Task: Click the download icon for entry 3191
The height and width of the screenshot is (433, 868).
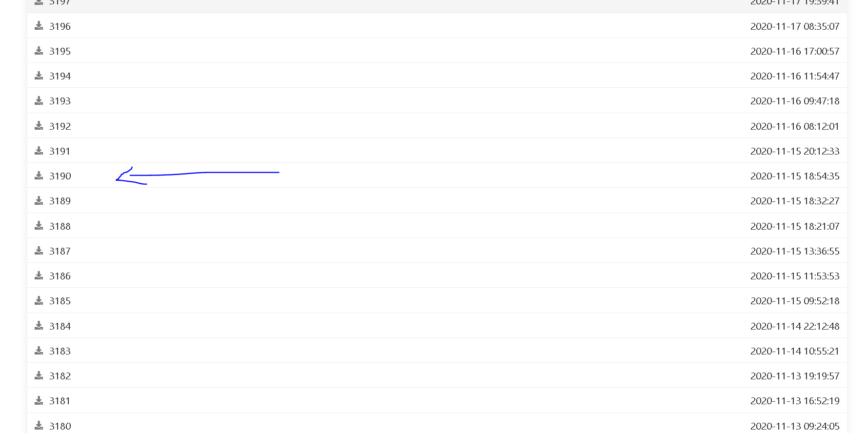Action: pos(39,151)
